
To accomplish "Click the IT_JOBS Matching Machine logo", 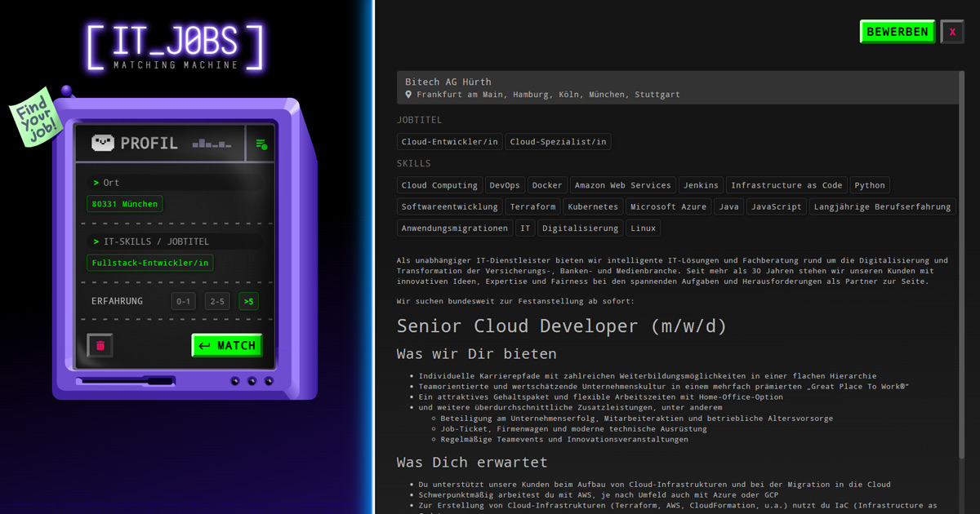I will click(x=176, y=47).
